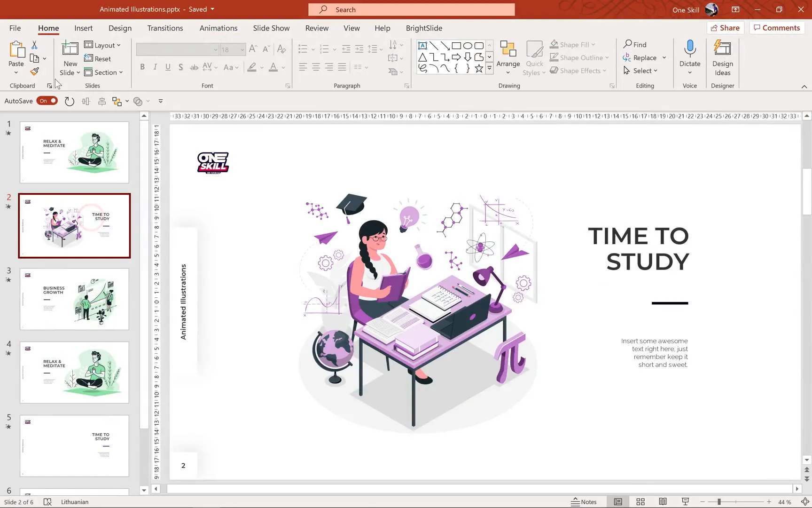
Task: Expand the Font Size dropdown
Action: coord(242,49)
